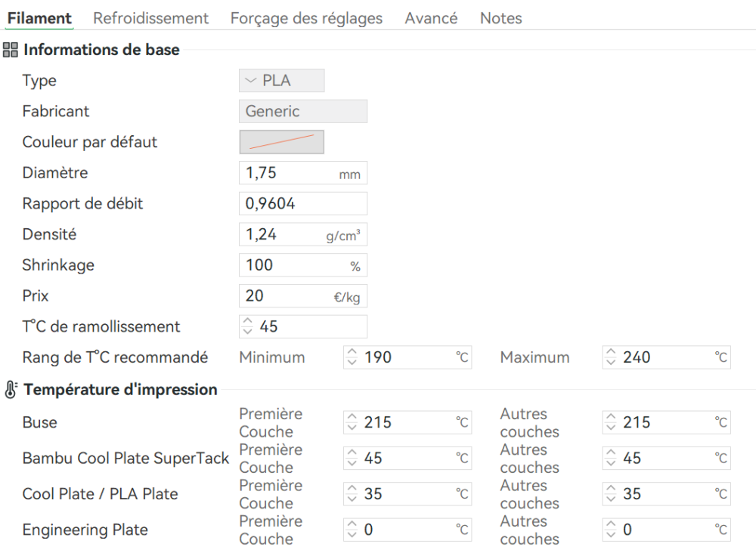This screenshot has width=756, height=553.
Task: Select the Notes tab
Action: [500, 18]
